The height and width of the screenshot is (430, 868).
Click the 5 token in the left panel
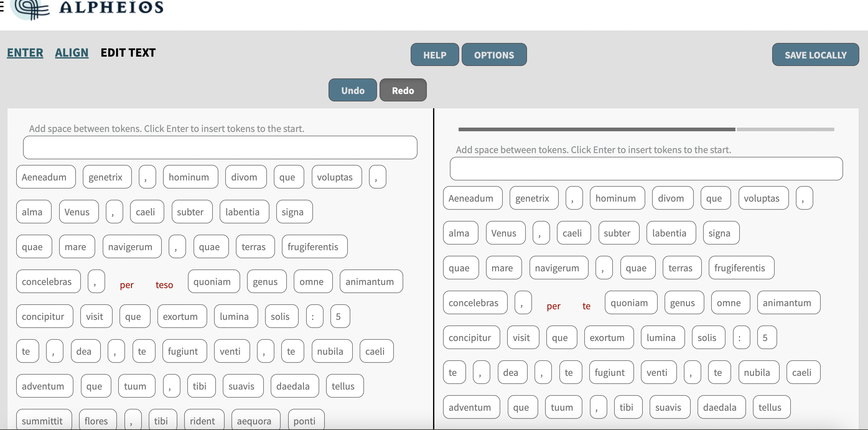tap(340, 316)
